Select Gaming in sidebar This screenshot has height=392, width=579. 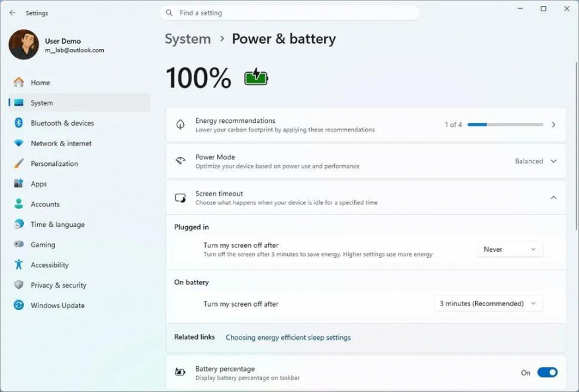click(x=79, y=245)
